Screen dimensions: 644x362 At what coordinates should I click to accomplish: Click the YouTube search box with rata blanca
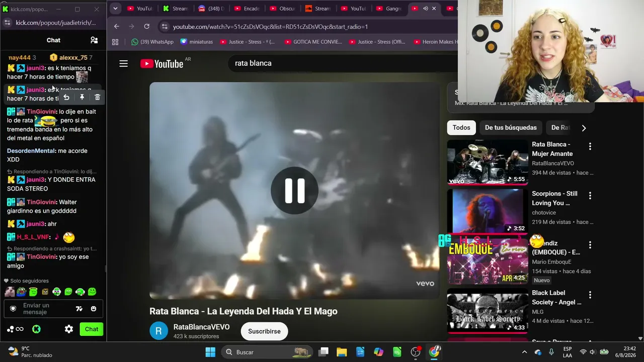pyautogui.click(x=342, y=63)
